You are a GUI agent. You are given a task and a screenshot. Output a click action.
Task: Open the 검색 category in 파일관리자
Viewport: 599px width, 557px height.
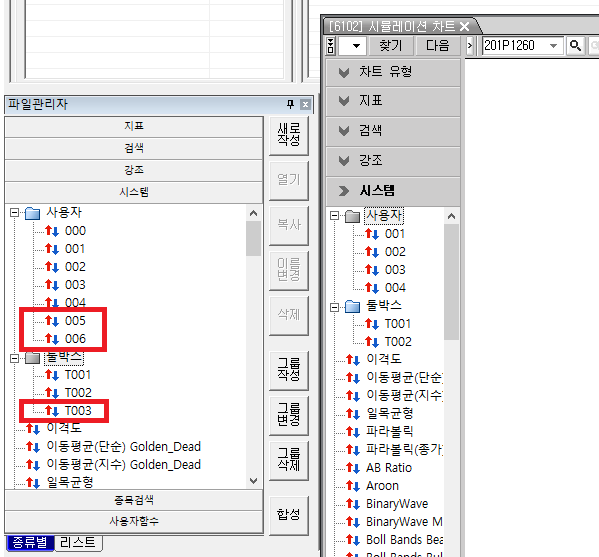pyautogui.click(x=134, y=148)
